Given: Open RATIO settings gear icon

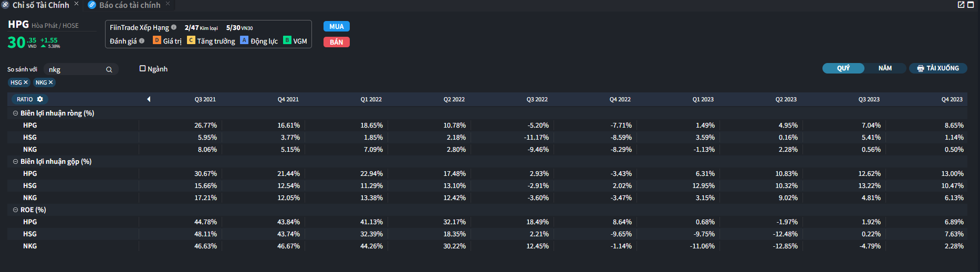Looking at the screenshot, I should [40, 99].
